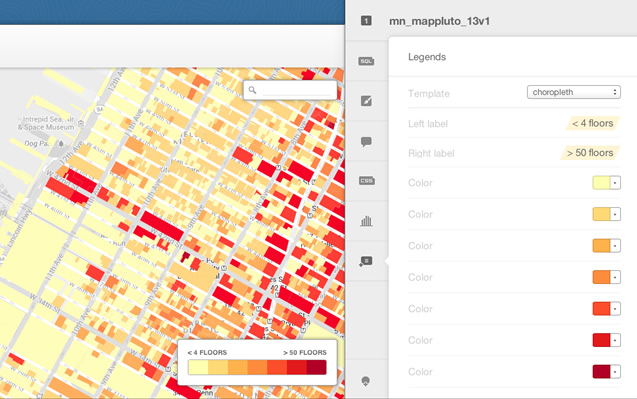
Task: Open the CSS editor icon
Action: (x=366, y=180)
